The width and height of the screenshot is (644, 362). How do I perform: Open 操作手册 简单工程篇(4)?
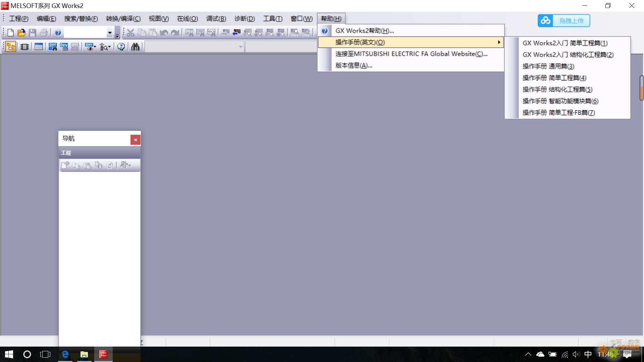(x=568, y=78)
